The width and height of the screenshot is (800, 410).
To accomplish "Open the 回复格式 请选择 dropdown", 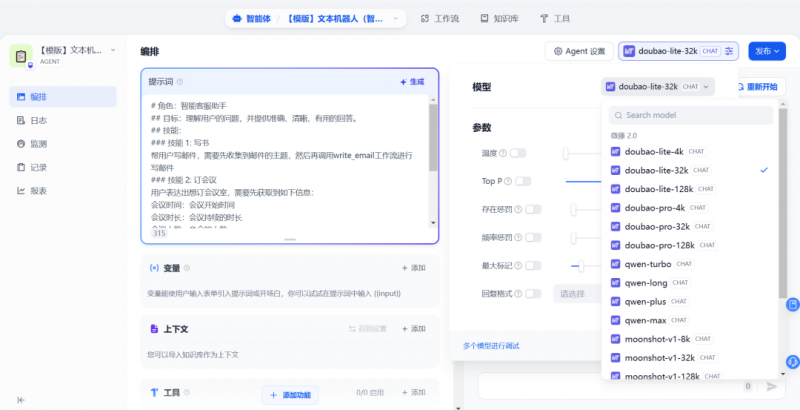I will (578, 294).
